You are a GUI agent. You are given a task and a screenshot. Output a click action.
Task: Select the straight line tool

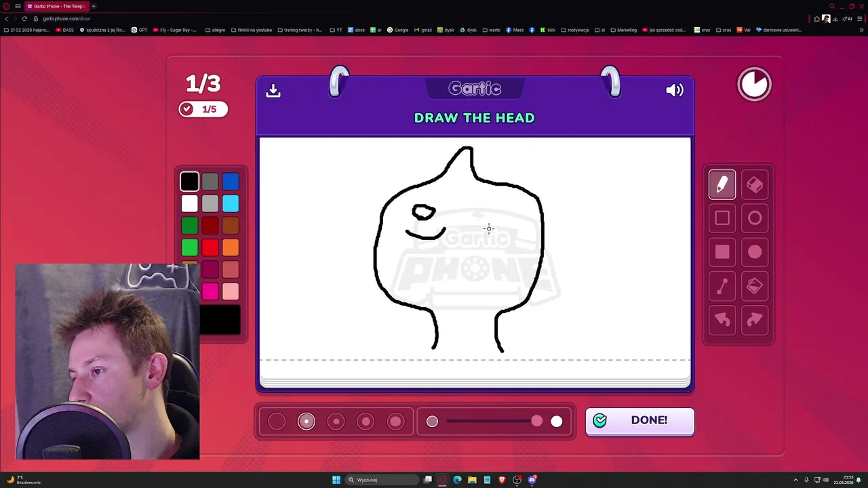(x=722, y=286)
